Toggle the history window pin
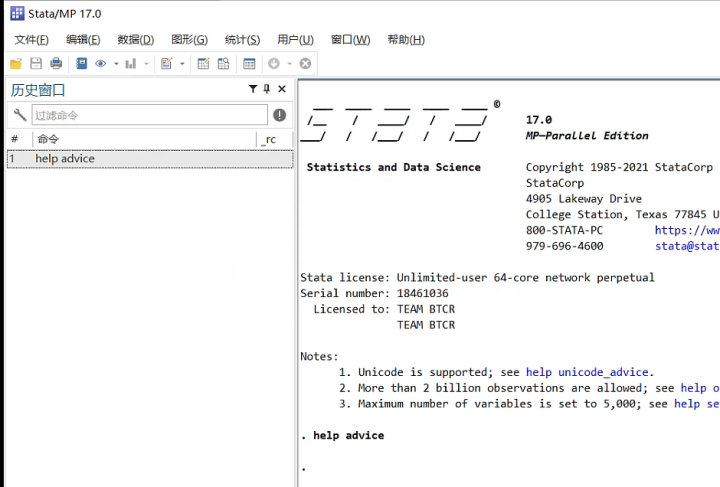The height and width of the screenshot is (487, 720). pos(267,89)
